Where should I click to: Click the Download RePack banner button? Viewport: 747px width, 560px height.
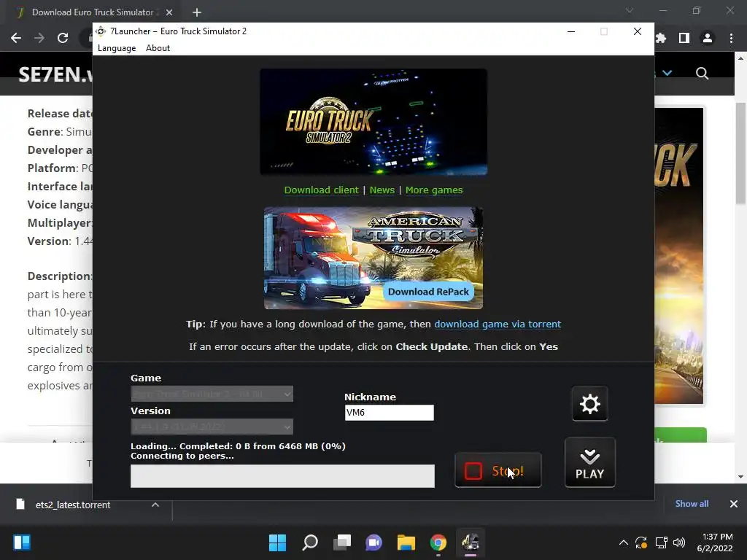point(428,292)
